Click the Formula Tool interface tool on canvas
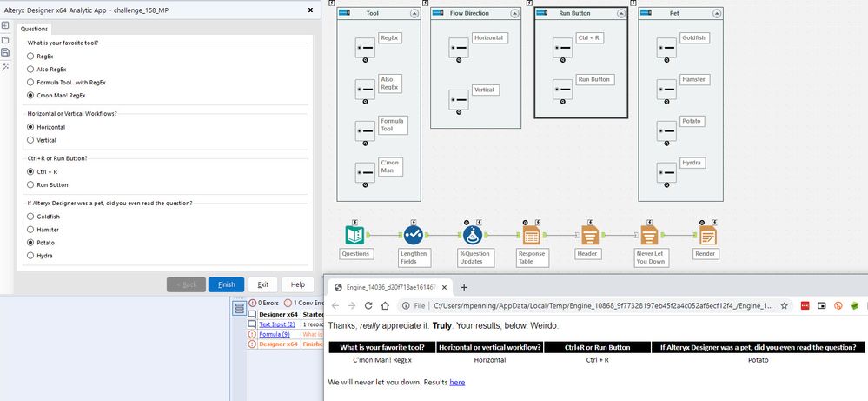Screen dimensions: 868x401 pyautogui.click(x=365, y=131)
